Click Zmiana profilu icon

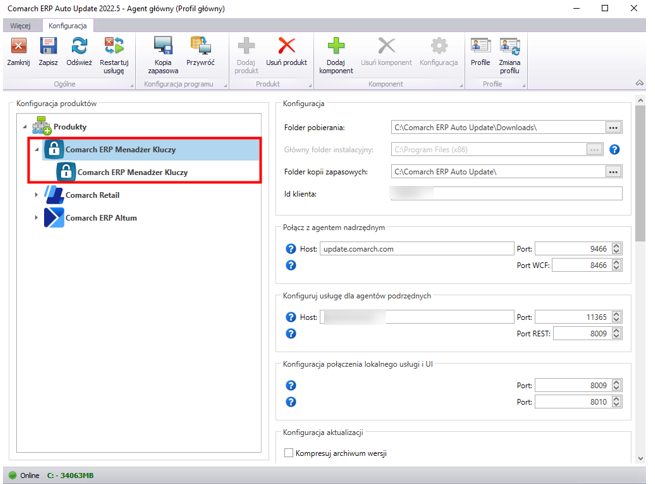click(x=510, y=46)
